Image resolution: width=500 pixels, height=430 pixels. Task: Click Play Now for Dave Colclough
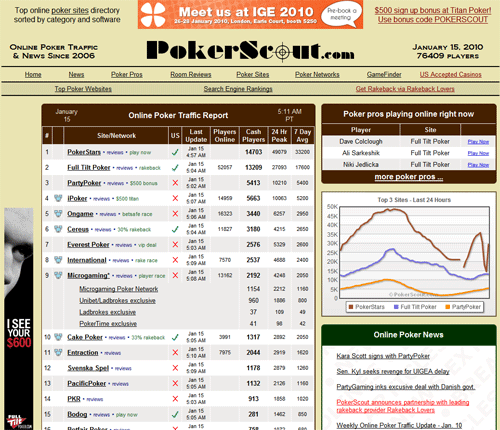(x=478, y=142)
